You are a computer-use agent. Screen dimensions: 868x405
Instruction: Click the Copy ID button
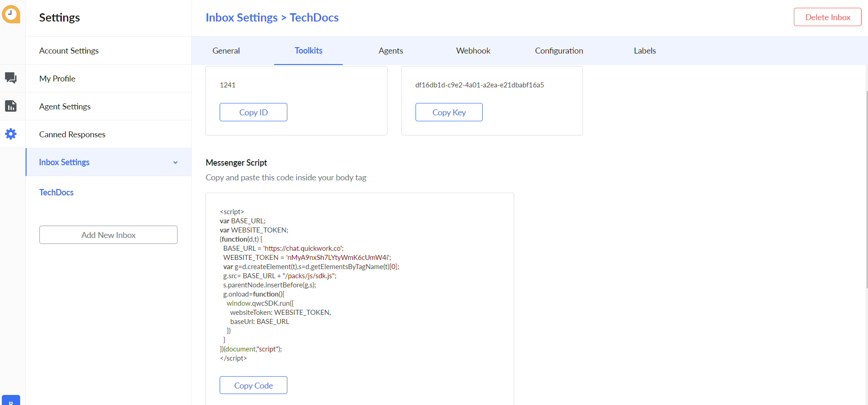tap(253, 112)
